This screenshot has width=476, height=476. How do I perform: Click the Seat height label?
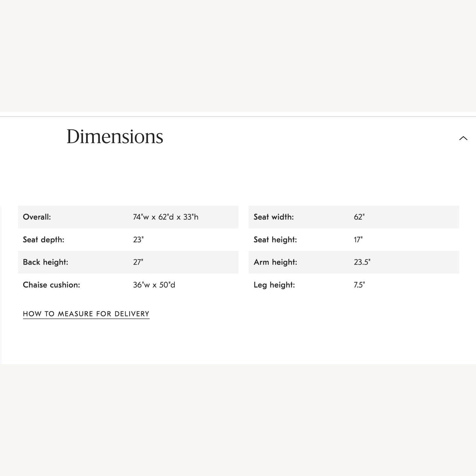[x=275, y=240]
